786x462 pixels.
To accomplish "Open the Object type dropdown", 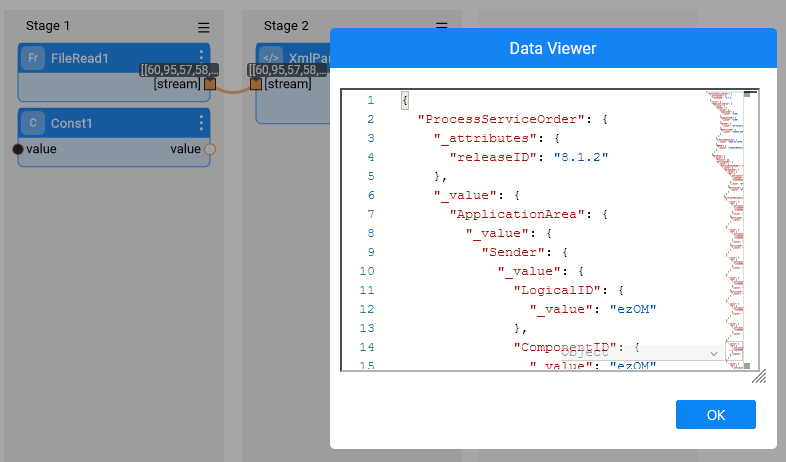I will [x=640, y=353].
